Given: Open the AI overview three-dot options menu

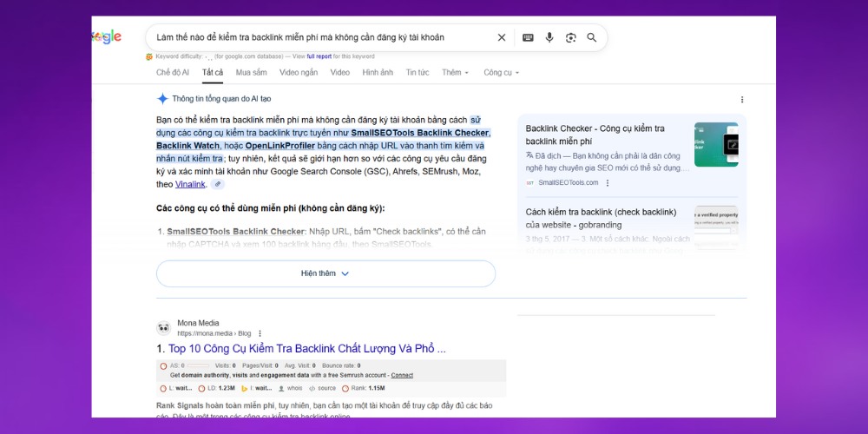Looking at the screenshot, I should (x=741, y=100).
